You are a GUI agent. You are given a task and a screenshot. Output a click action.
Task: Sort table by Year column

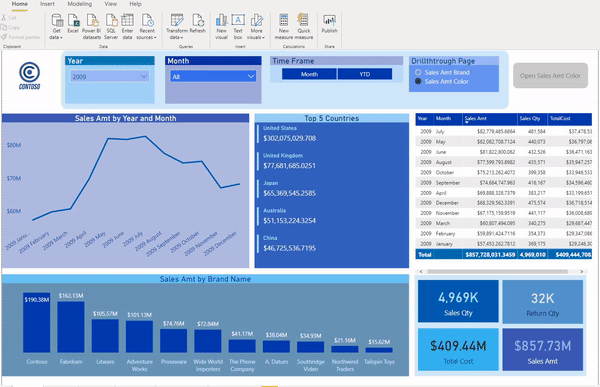tap(422, 119)
